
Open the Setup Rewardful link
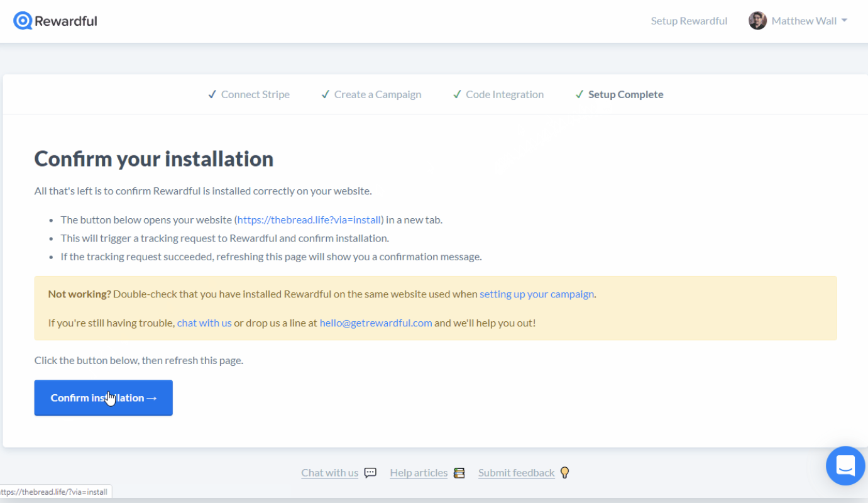689,21
